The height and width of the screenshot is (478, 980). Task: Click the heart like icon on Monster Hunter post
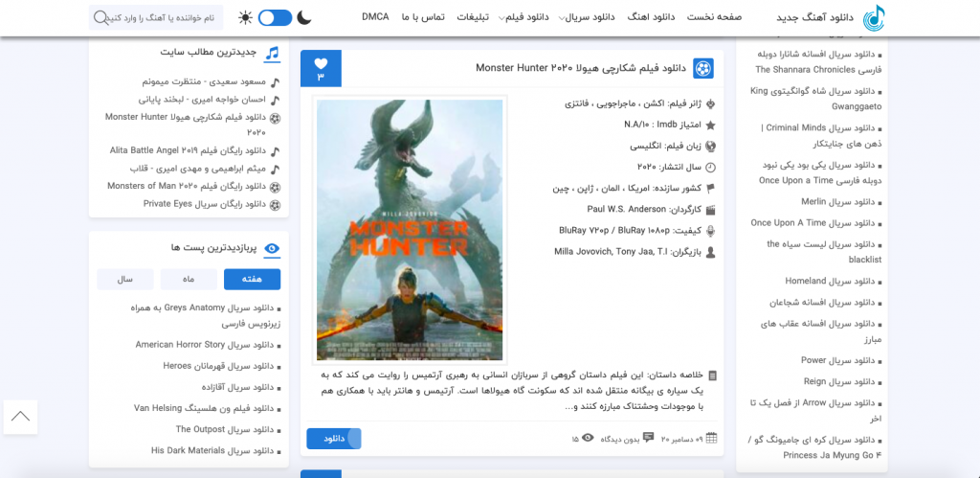tap(321, 63)
